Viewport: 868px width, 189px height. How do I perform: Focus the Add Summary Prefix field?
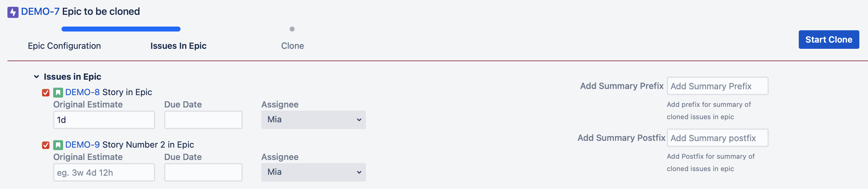click(717, 86)
